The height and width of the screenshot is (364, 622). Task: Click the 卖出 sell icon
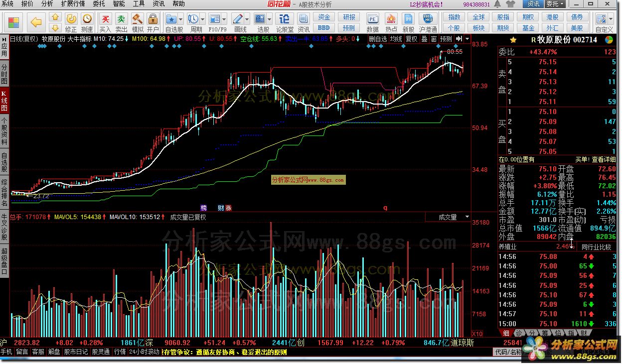pos(122,22)
